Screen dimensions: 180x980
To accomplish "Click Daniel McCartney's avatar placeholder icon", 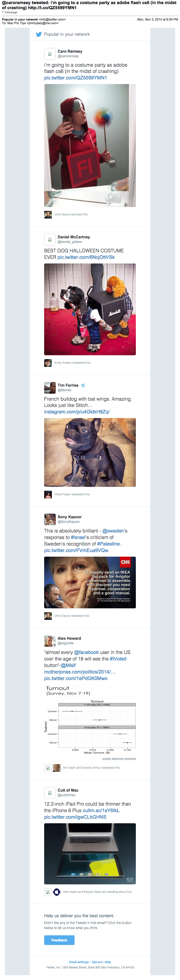I will 50,239.
